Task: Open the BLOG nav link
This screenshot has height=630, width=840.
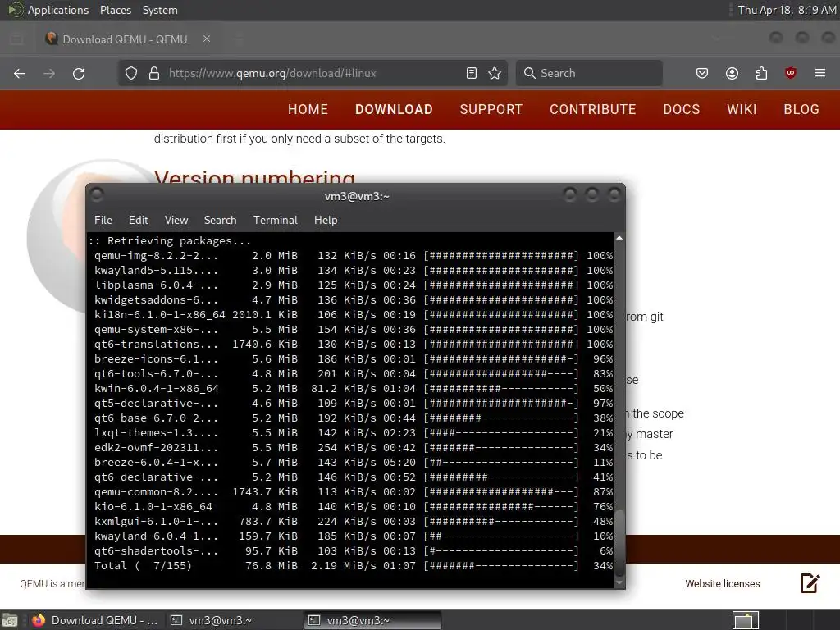Action: click(801, 109)
